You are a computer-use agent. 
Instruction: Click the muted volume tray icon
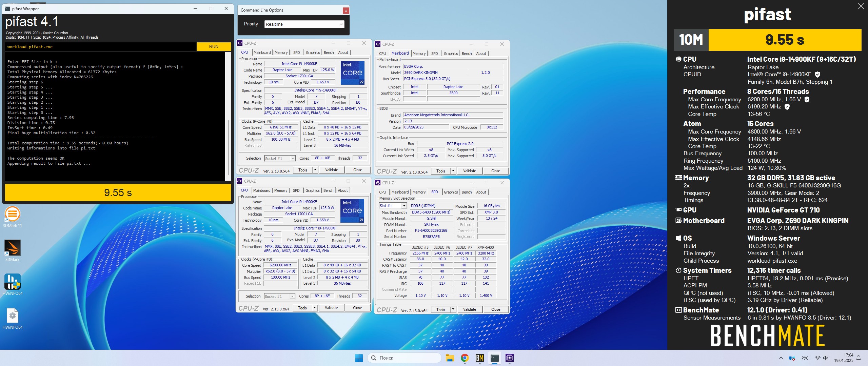[x=826, y=358]
